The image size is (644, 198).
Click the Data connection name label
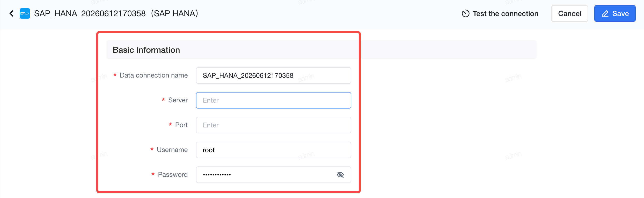coord(154,75)
